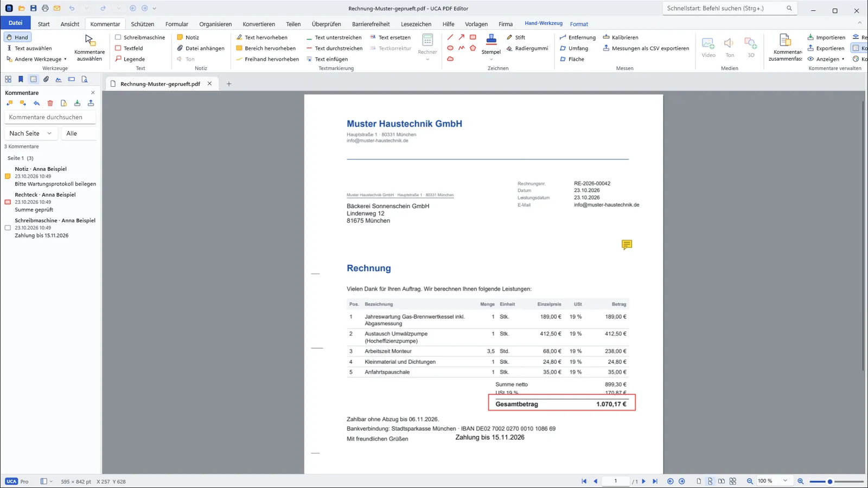Open the zoom level 100 % dropdown
Viewport: 868px width, 488px height.
pyautogui.click(x=785, y=481)
